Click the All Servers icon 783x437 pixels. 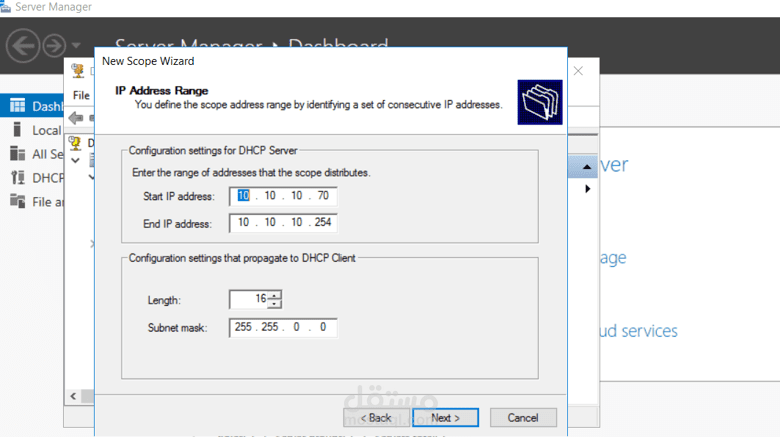pos(17,153)
